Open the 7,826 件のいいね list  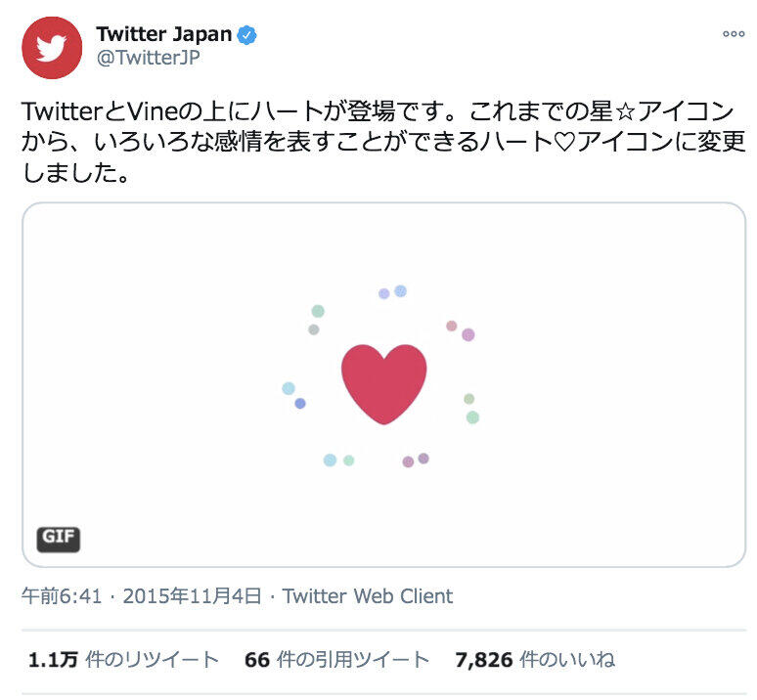coord(535,660)
